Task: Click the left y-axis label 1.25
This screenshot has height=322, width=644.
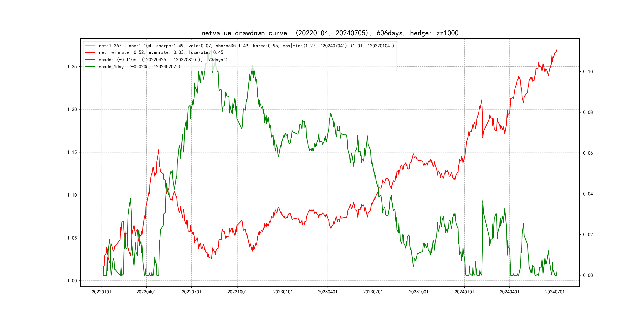Action: point(72,67)
